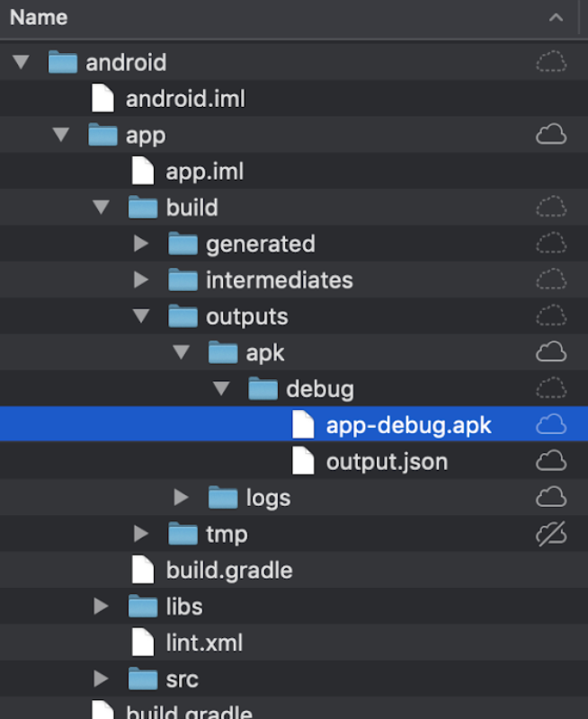Click the app folder icon
The height and width of the screenshot is (719, 588).
click(102, 134)
